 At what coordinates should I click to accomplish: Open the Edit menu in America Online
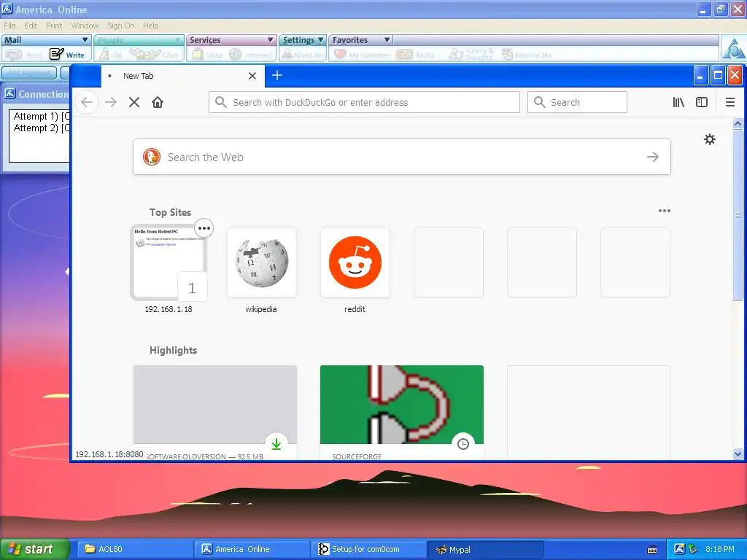point(31,26)
